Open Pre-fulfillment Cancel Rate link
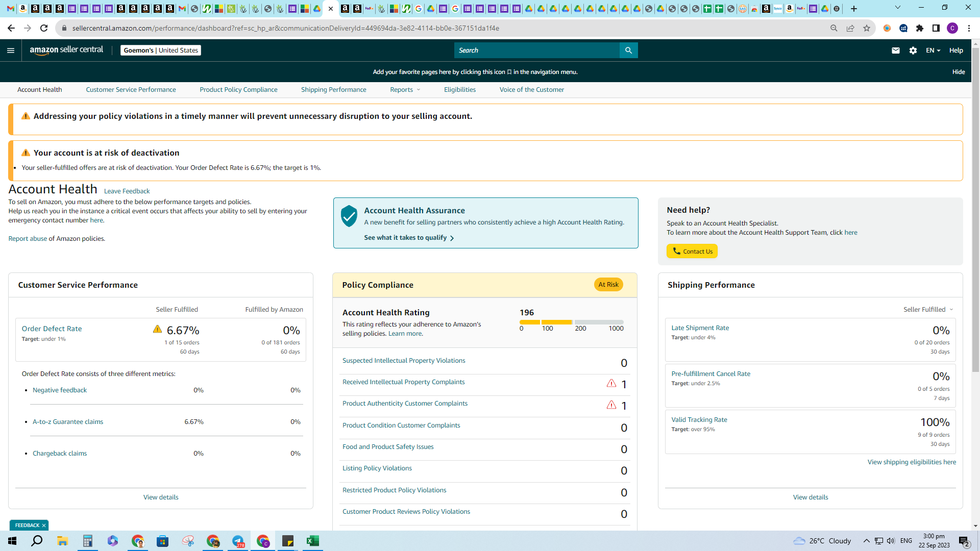 pos(710,374)
